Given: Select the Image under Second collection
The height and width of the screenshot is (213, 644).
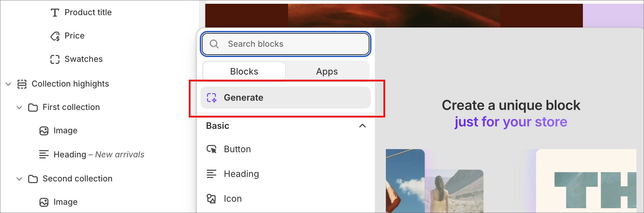Looking at the screenshot, I should 65,202.
